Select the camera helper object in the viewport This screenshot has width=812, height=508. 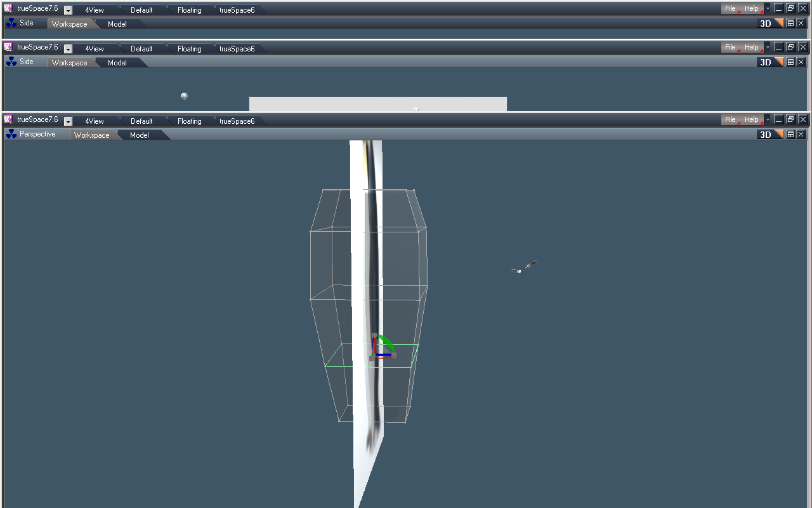pos(524,266)
